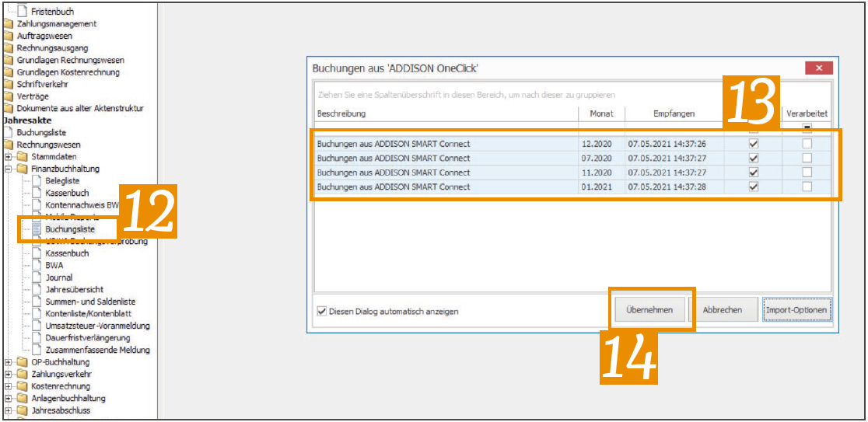Screen dimensions: 868x422
Task: Click the Zahlungsmanagement folder icon
Action: click(9, 24)
